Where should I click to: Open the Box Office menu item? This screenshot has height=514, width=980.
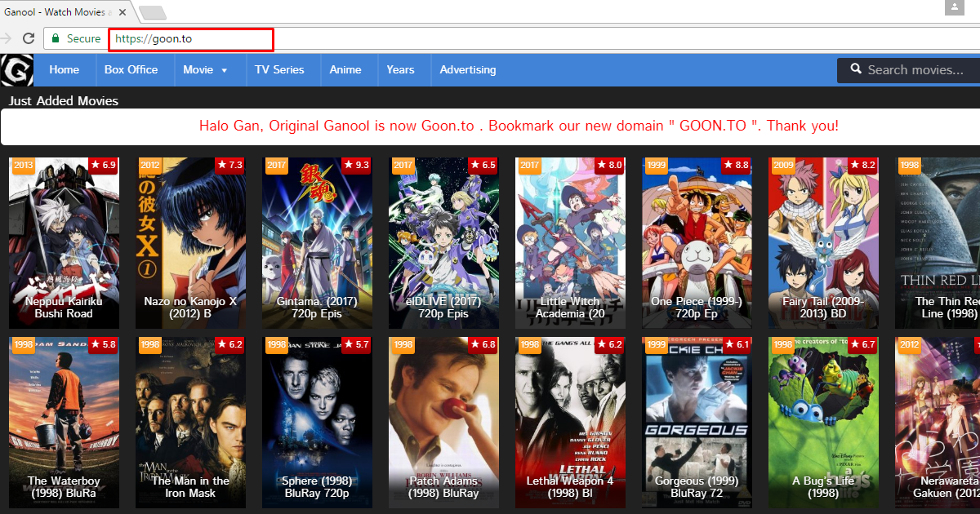131,70
